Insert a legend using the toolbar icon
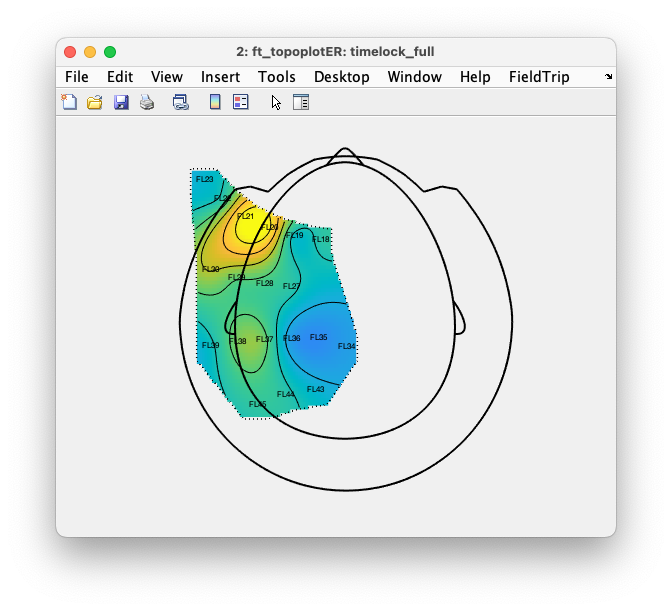 [x=240, y=102]
